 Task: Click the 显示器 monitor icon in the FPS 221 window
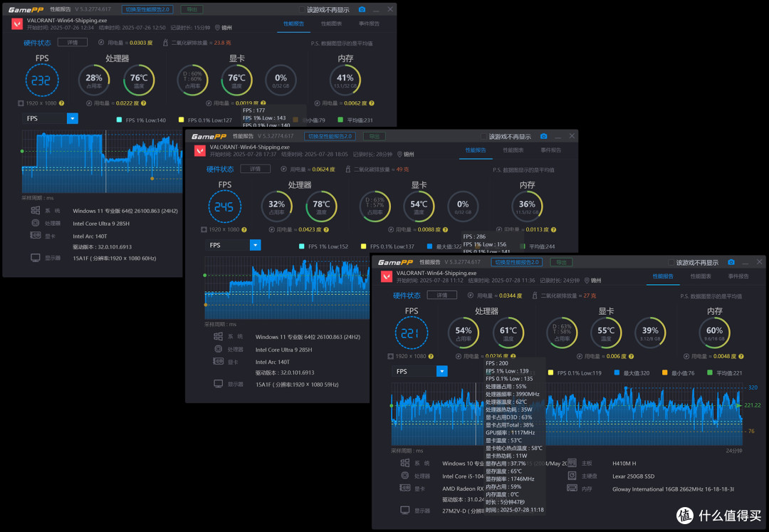(405, 511)
